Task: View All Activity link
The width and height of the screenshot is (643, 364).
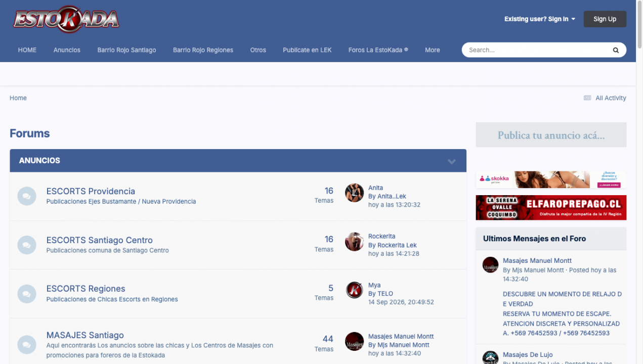Action: (x=611, y=98)
